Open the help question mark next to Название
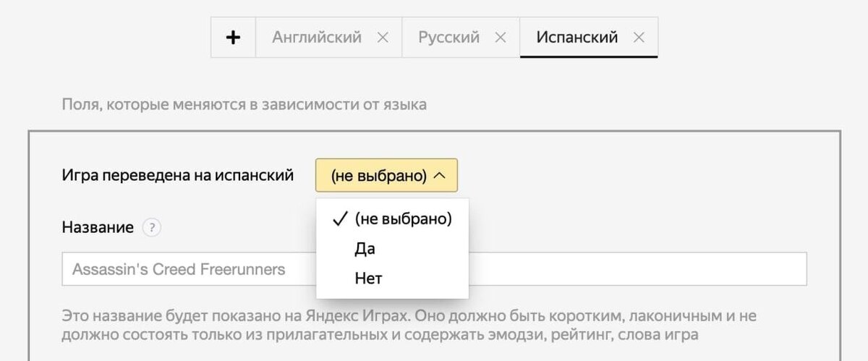This screenshot has height=361, width=868. tap(151, 227)
